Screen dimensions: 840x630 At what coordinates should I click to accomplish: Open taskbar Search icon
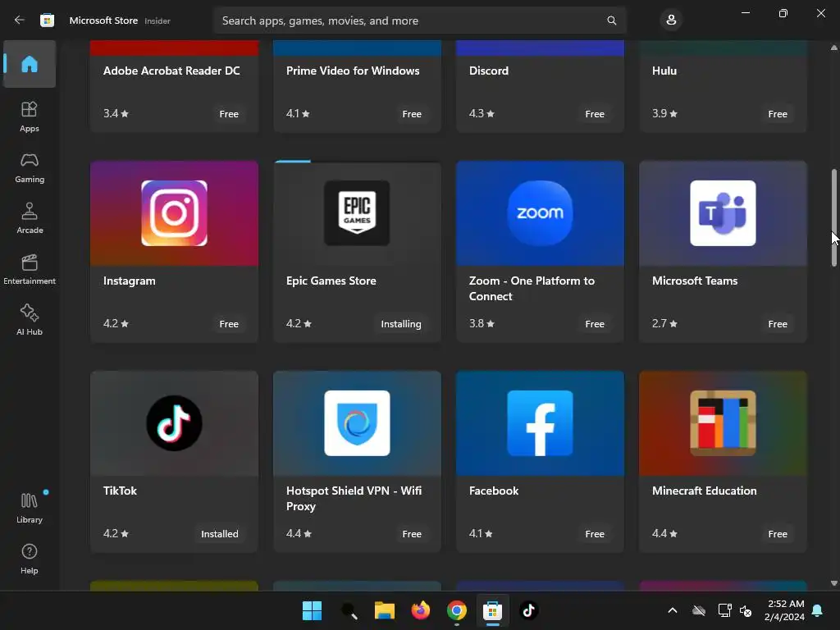click(349, 610)
